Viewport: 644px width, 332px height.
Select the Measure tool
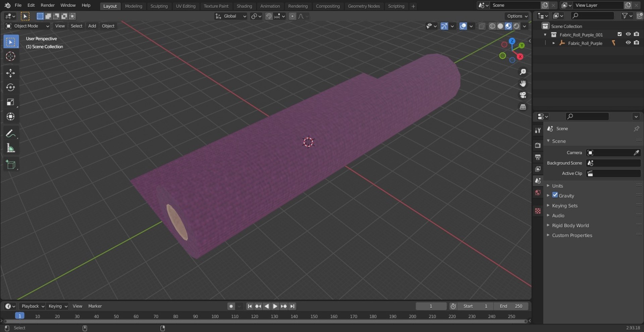[11, 148]
